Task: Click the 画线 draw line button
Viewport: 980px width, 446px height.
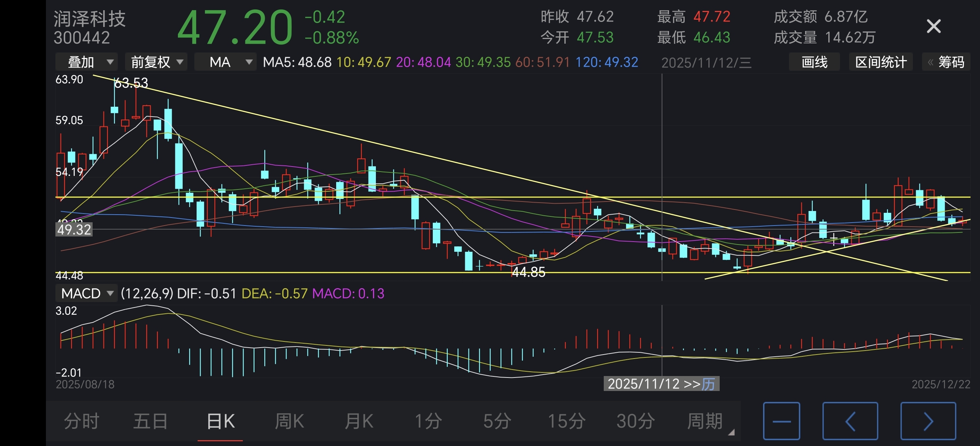Action: click(814, 62)
